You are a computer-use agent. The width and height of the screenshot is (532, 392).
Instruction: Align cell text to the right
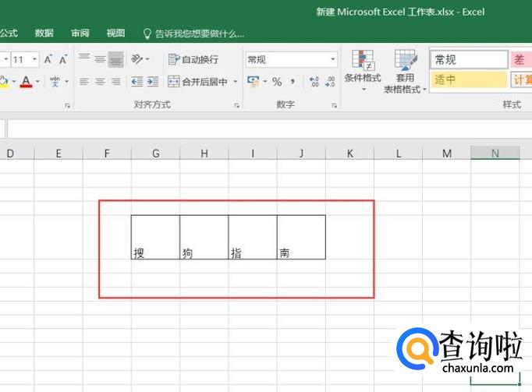116,82
